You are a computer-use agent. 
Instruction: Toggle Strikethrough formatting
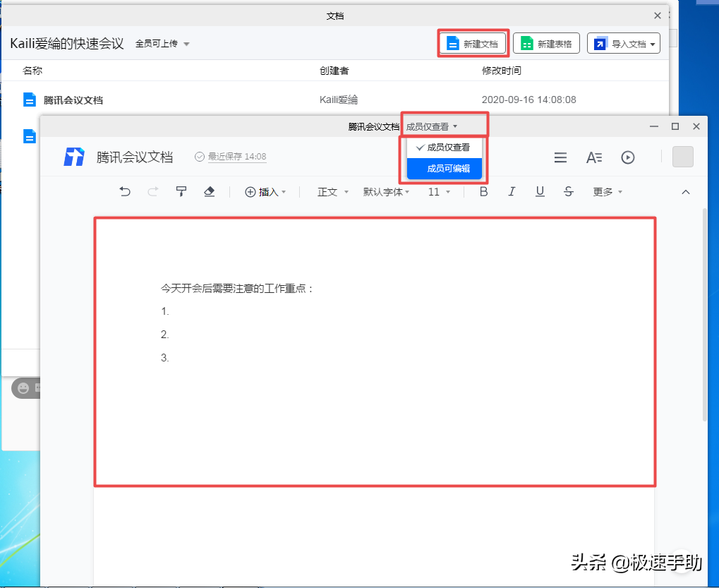[x=569, y=192]
